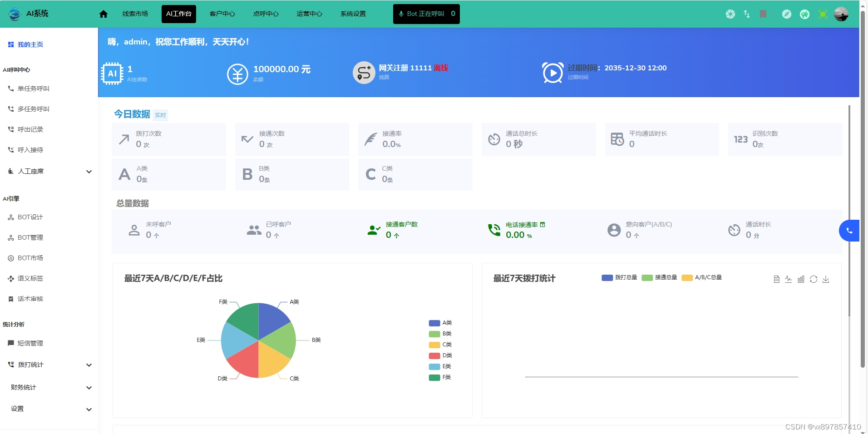Switch the chart to bar view
Viewport: 868px width, 434px height.
tap(801, 279)
